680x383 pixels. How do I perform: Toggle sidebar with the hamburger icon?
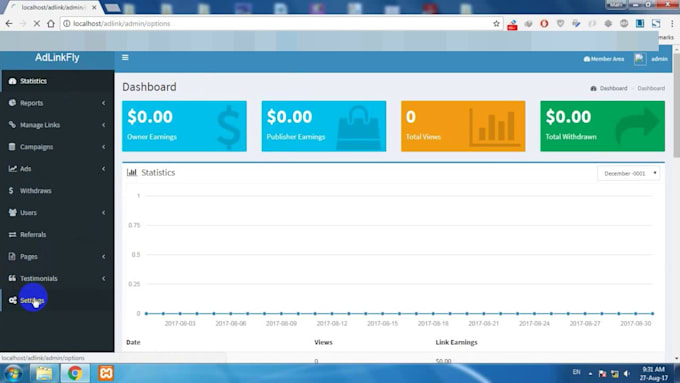[125, 58]
